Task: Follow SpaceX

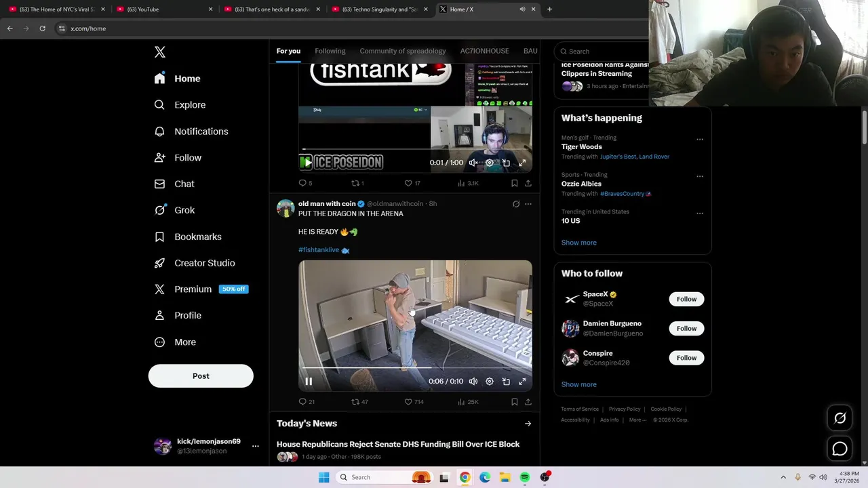Action: click(x=686, y=299)
